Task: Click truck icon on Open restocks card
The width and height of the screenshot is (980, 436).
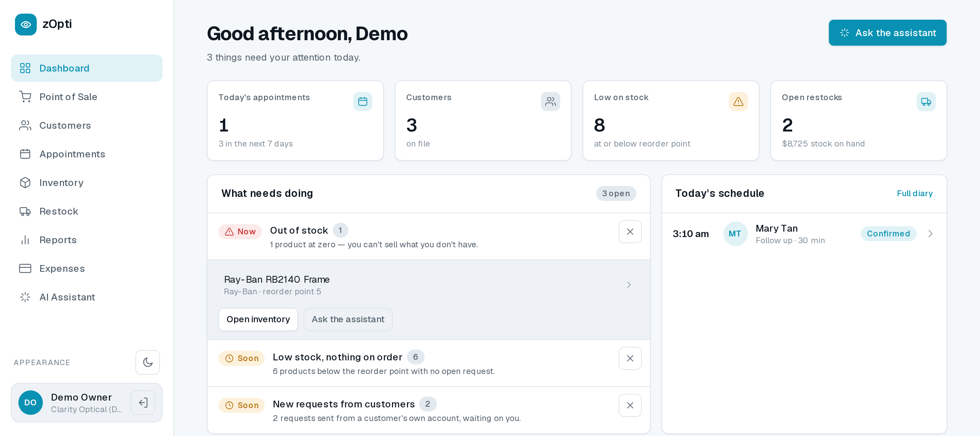Action: coord(926,102)
